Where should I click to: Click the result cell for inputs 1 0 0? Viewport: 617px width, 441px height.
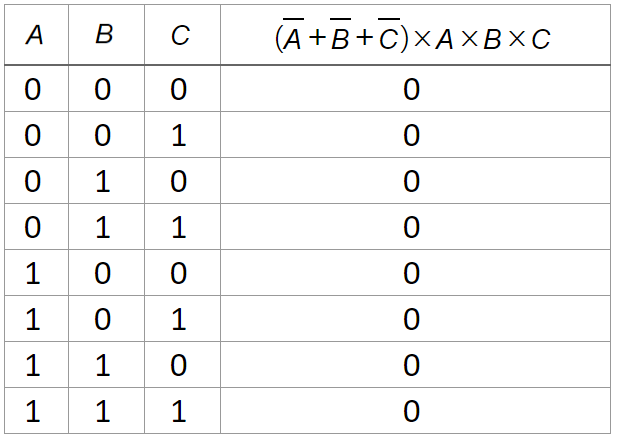click(411, 274)
